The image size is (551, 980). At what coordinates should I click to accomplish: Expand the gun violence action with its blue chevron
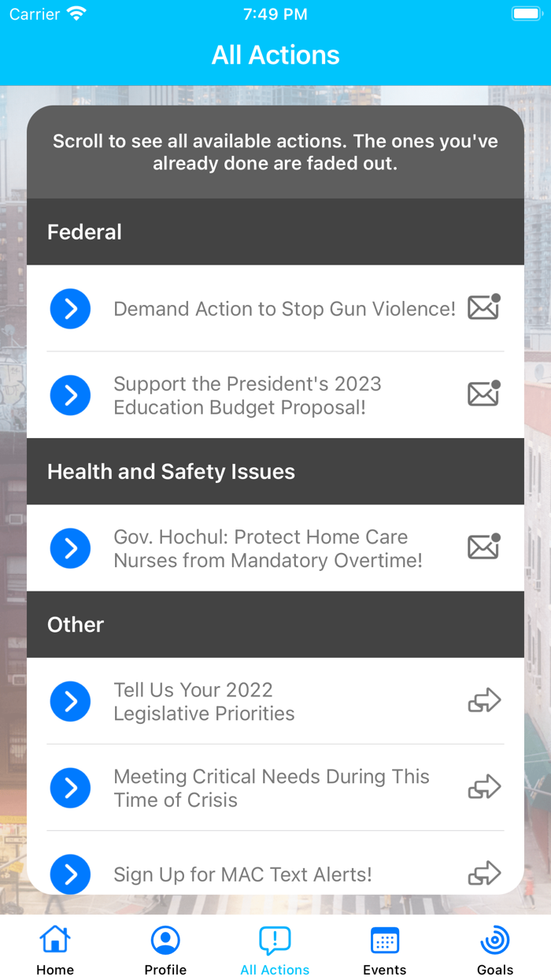(70, 309)
